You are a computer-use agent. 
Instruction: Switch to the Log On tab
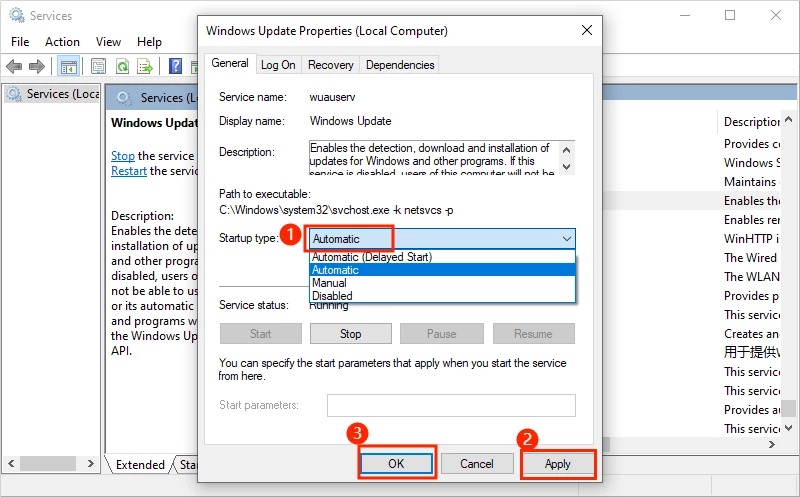pyautogui.click(x=278, y=65)
